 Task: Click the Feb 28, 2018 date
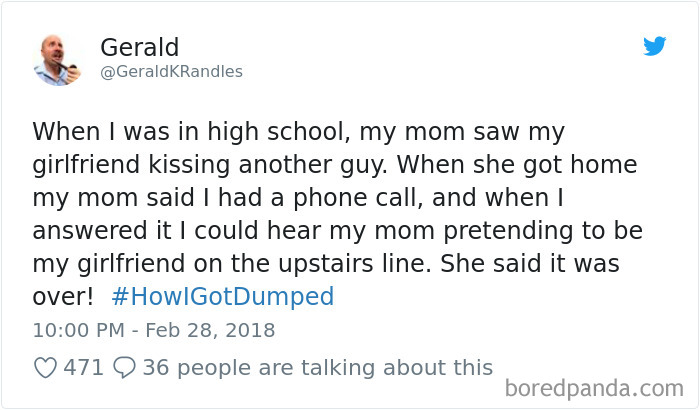210,331
